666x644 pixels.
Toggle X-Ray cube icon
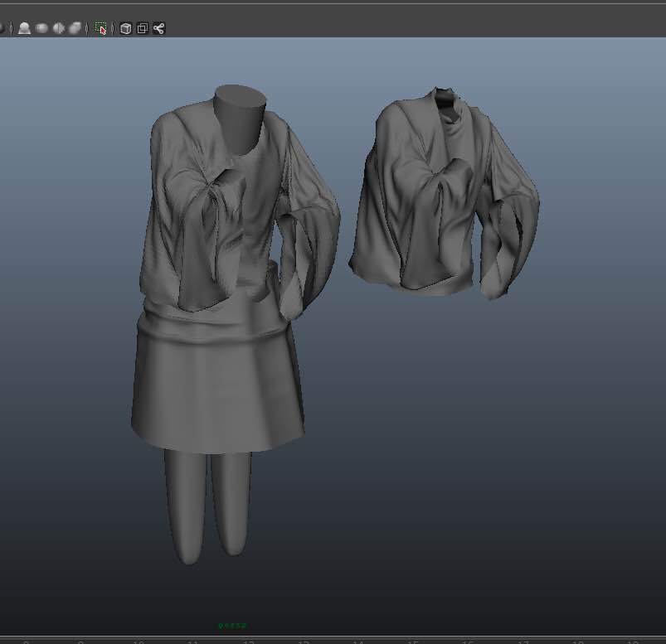(x=126, y=28)
